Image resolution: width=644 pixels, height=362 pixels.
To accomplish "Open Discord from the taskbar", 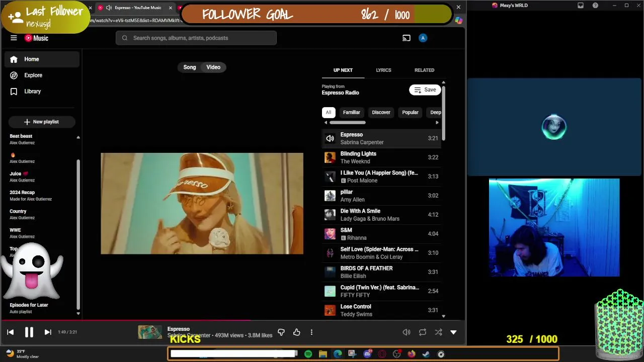I will 367,354.
